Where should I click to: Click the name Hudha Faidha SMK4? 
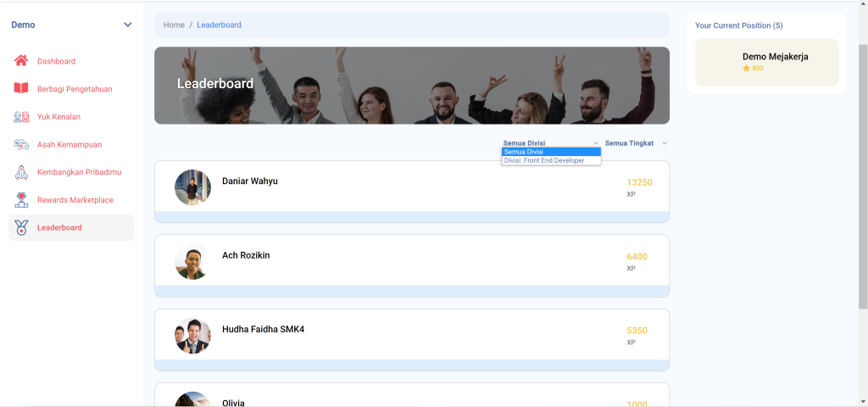coord(263,330)
